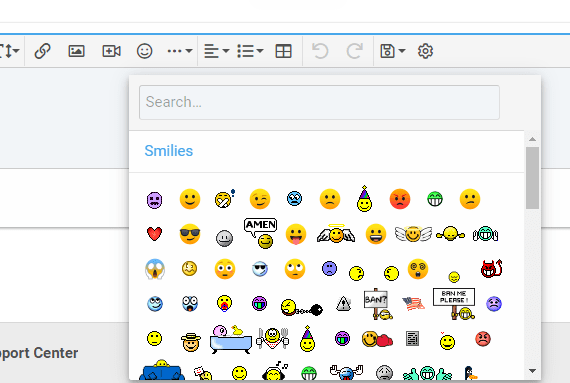Open the insert media video icon
The height and width of the screenshot is (383, 570).
[x=111, y=51]
